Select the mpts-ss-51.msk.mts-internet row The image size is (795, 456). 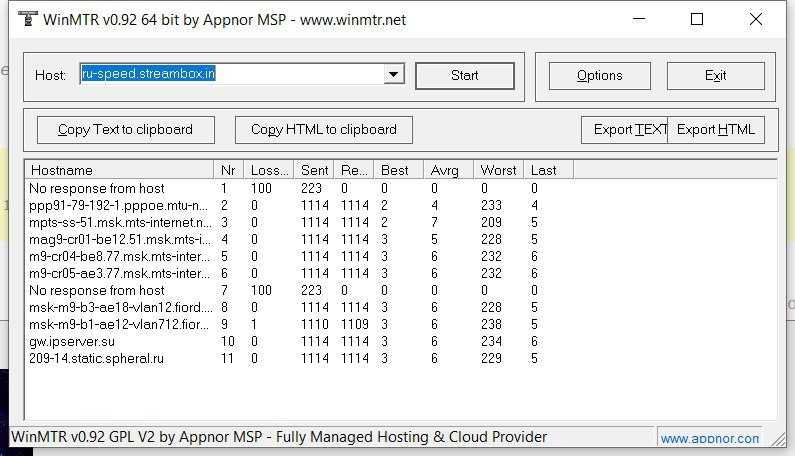click(299, 223)
